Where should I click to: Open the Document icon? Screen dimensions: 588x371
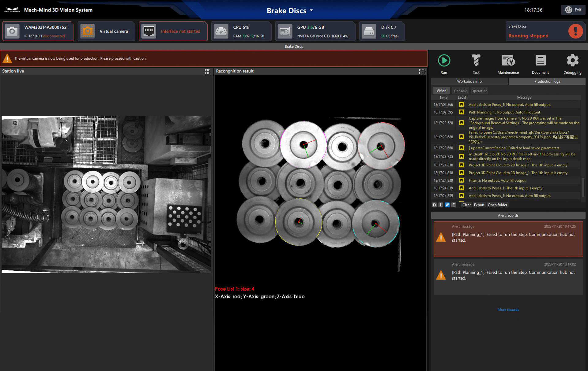[540, 61]
